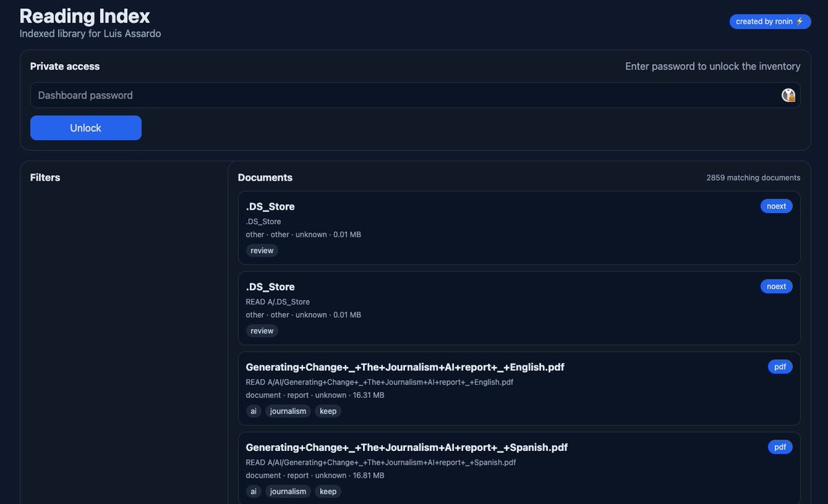Select the journalism tag on English report card
The image size is (828, 504).
point(288,411)
